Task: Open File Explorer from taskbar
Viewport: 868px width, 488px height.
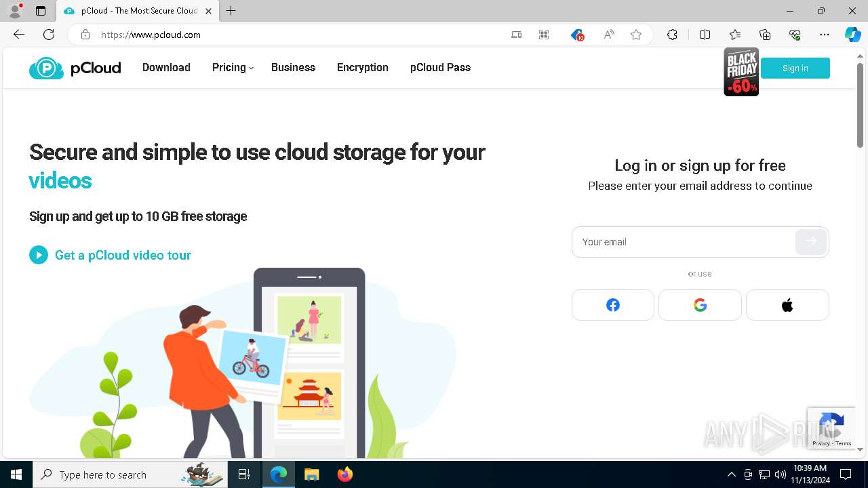Action: tap(311, 474)
